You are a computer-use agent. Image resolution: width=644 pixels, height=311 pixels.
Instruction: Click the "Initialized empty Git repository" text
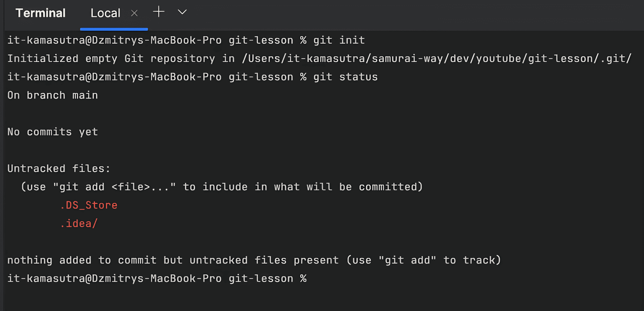[111, 59]
